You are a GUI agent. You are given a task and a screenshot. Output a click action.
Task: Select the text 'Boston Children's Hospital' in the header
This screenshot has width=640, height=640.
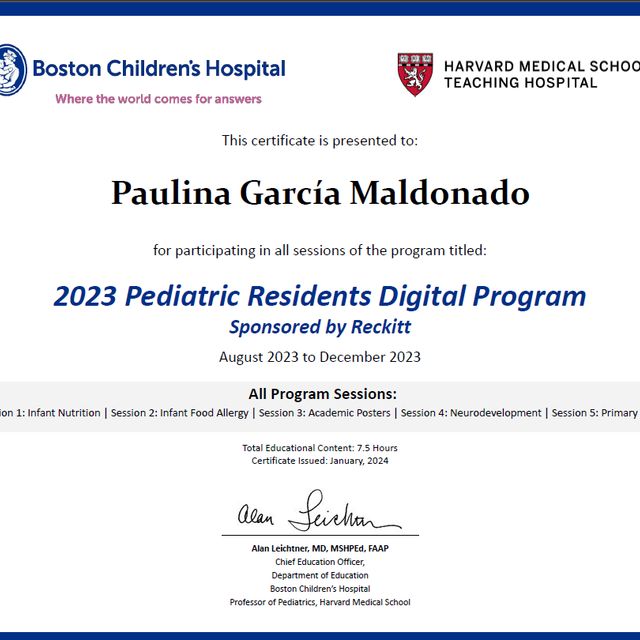tap(159, 69)
